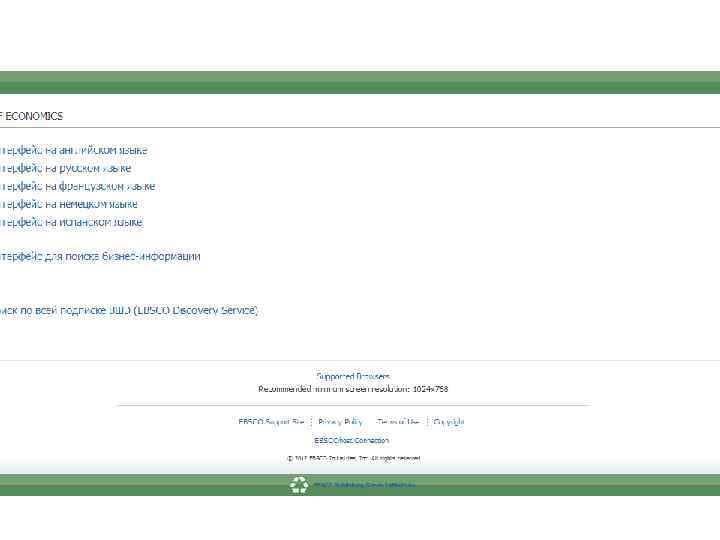Click the recommended screen resolution 1024x768 text
Image resolution: width=720 pixels, height=540 pixels.
click(353, 389)
